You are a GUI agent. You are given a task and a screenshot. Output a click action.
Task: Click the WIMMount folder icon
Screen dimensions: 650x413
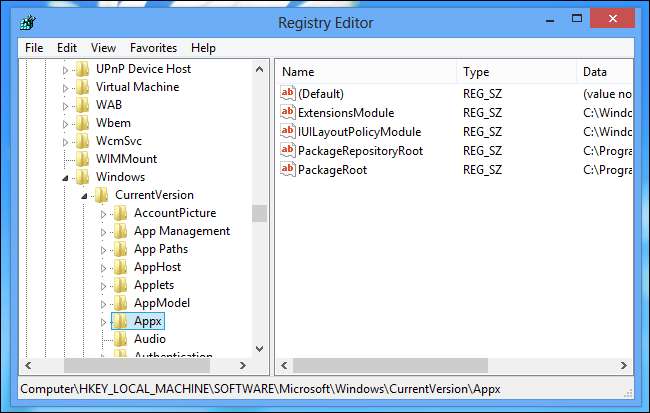[83, 159]
